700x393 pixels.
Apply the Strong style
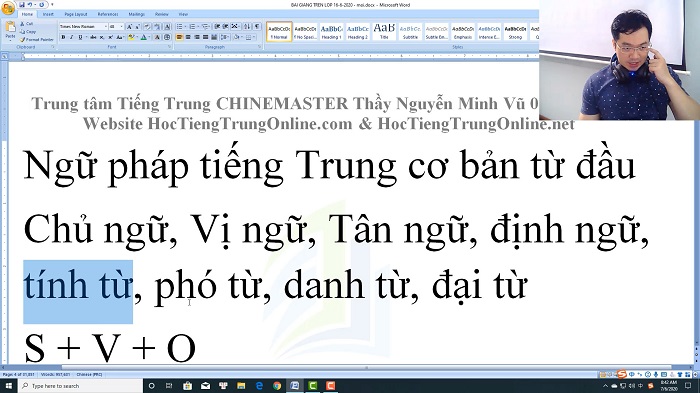(515, 32)
